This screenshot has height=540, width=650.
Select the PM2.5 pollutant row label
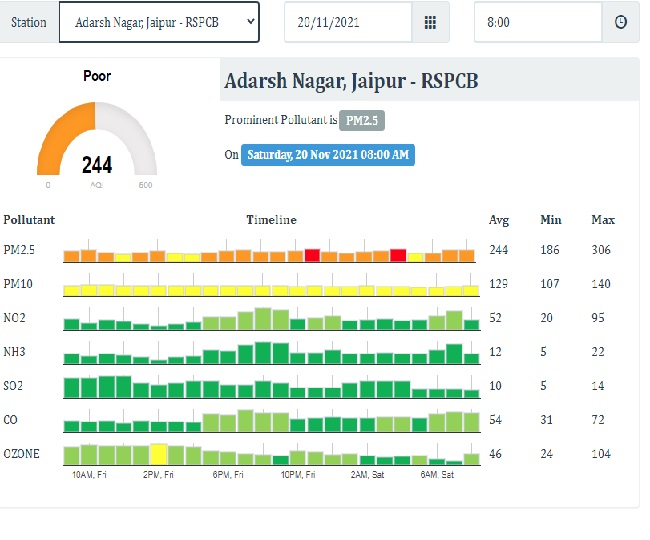pos(19,249)
